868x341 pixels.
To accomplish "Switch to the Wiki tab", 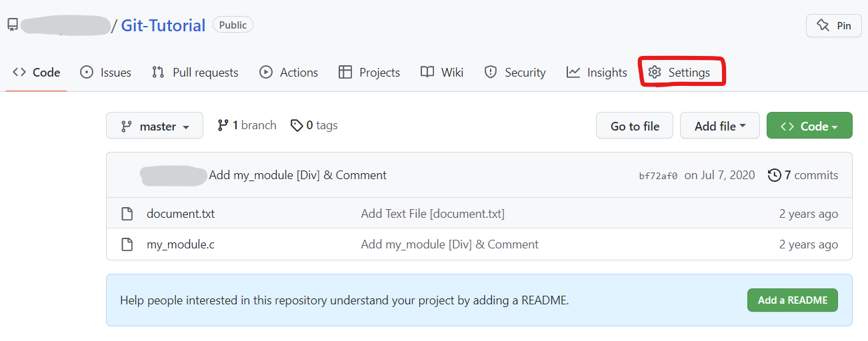I will [x=442, y=72].
